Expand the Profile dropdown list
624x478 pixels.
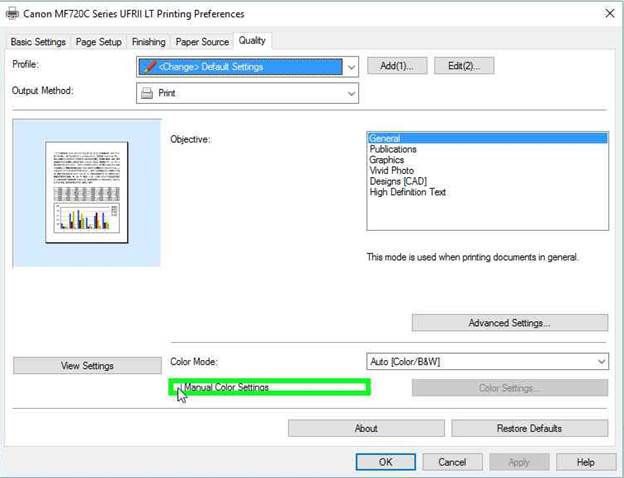[x=349, y=67]
